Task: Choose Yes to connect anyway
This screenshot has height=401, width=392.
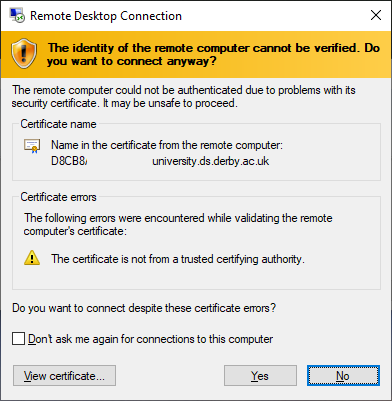Action: (x=260, y=376)
